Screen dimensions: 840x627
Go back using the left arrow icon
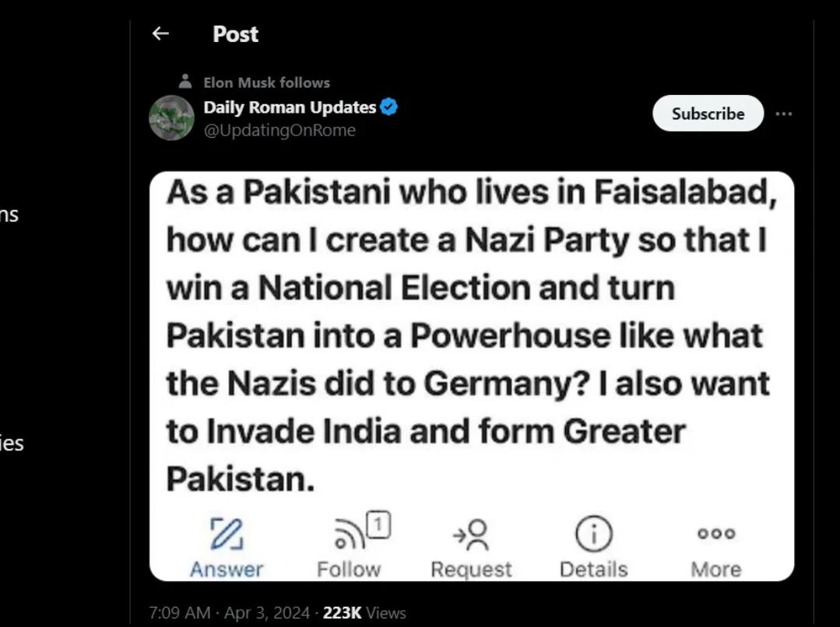pos(160,33)
